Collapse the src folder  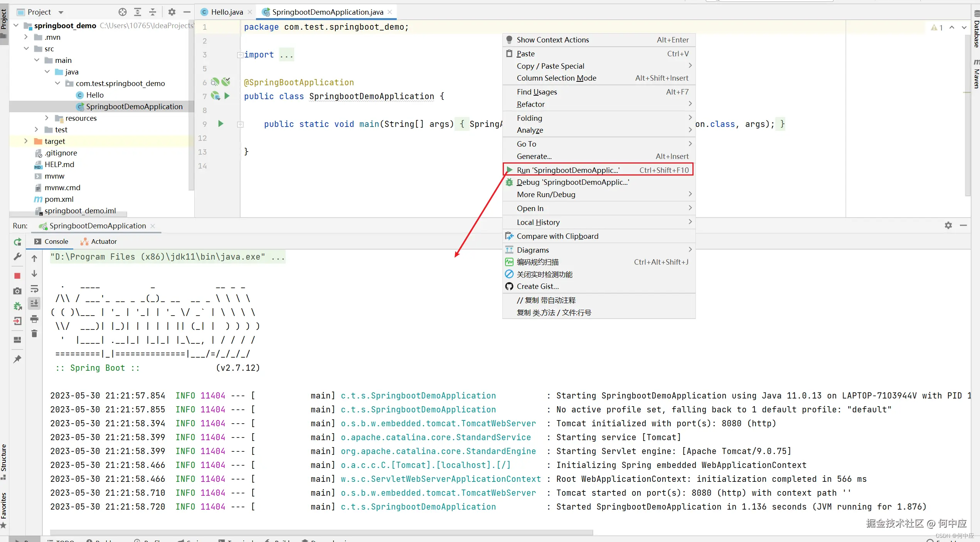(x=27, y=49)
